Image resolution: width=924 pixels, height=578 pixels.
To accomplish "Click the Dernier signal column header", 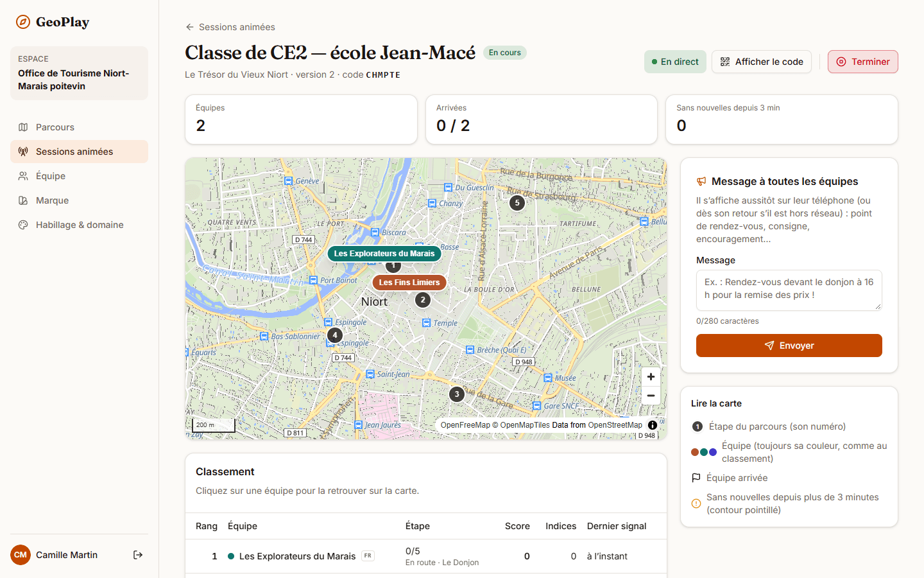I will pos(617,526).
